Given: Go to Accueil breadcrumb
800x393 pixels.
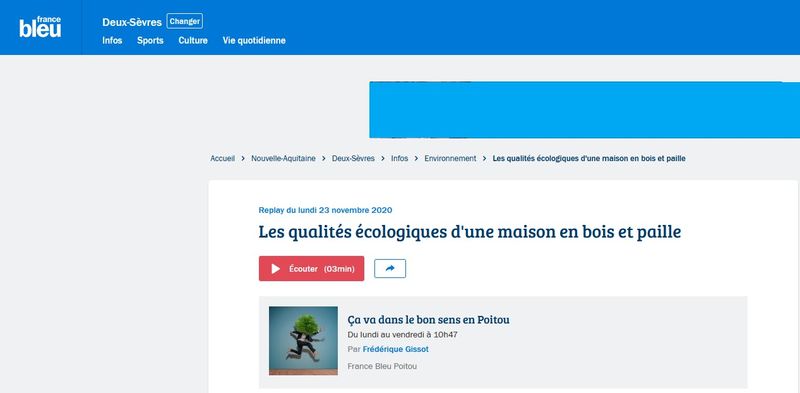Looking at the screenshot, I should 222,159.
